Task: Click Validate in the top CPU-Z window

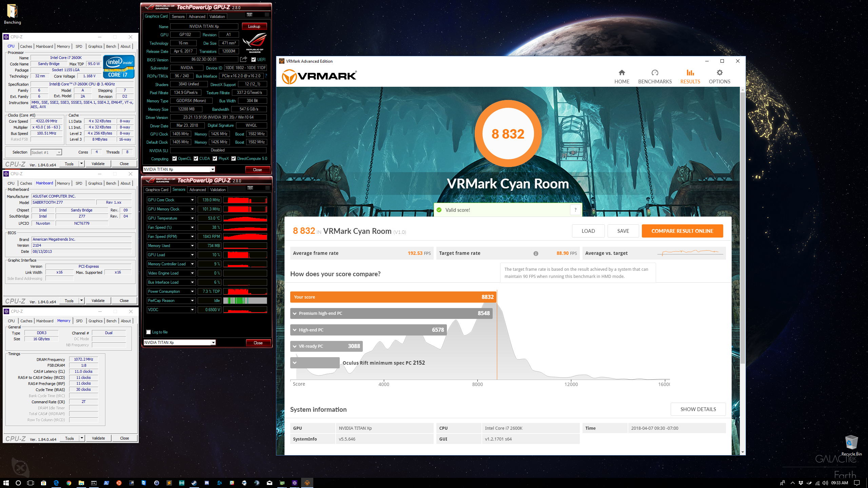Action: coord(98,164)
